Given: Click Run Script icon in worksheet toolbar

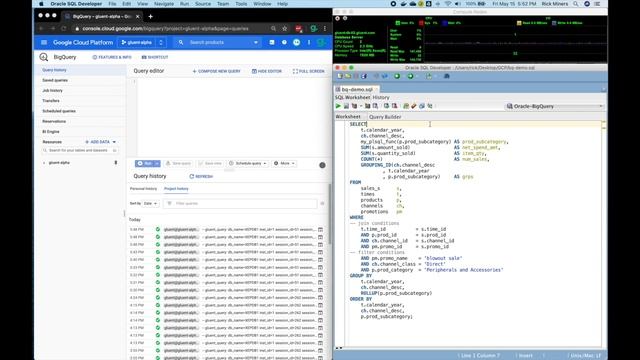Looking at the screenshot, I should coord(346,106).
